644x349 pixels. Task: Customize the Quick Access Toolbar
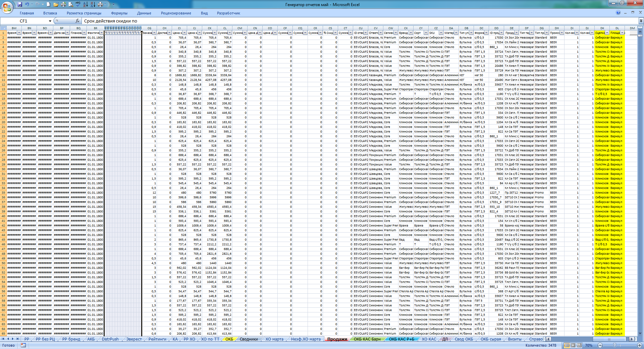(x=113, y=4)
